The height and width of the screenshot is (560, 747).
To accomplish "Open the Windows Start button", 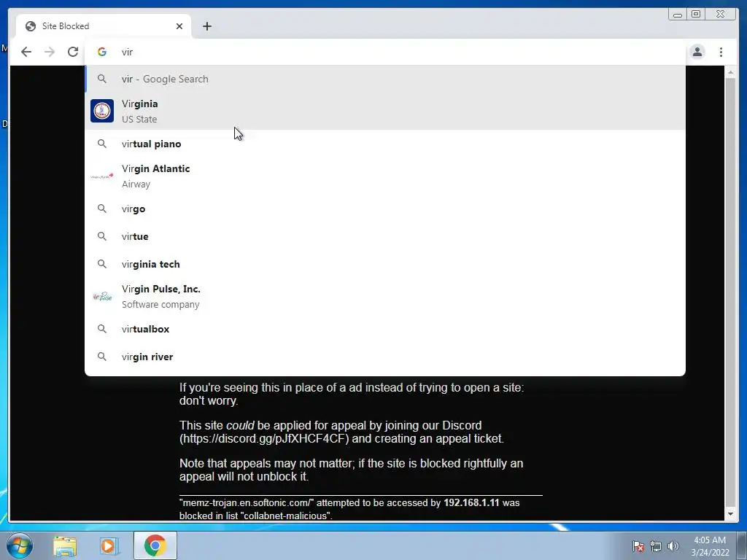I will (20, 545).
